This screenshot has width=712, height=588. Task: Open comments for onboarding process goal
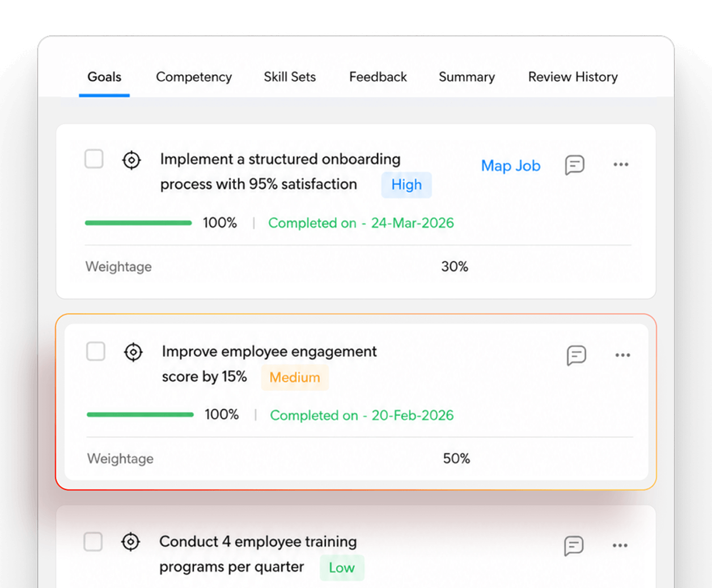point(575,165)
